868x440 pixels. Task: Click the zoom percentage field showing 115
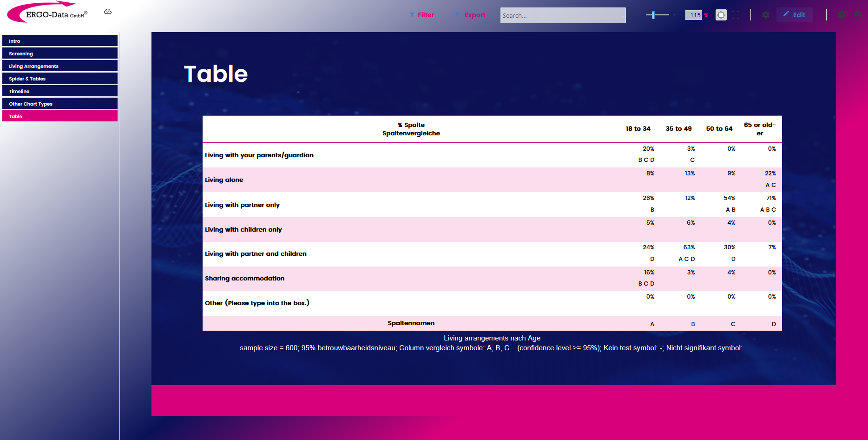pyautogui.click(x=694, y=15)
